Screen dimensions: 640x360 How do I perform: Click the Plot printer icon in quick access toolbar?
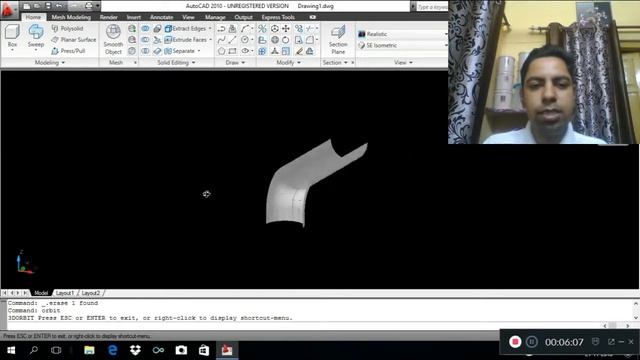[x=89, y=6]
